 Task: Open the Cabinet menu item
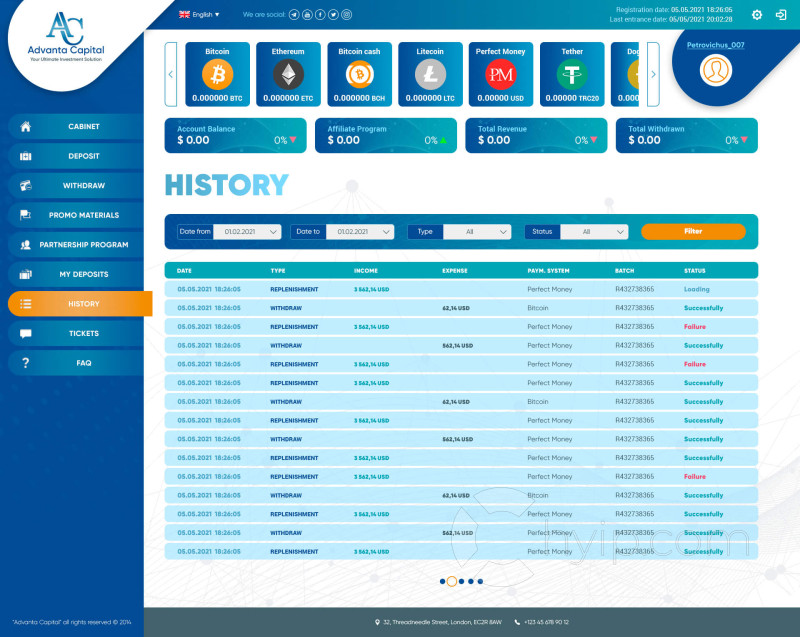point(77,126)
